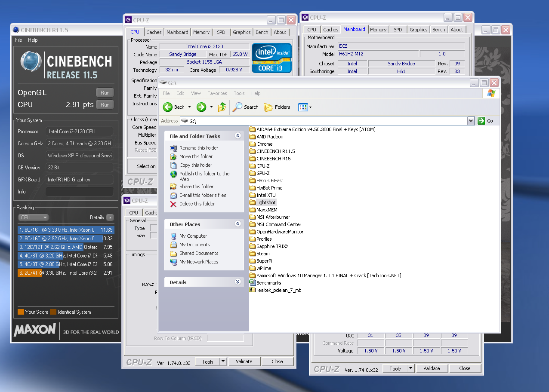Open Views dropdown arrow in Explorer
This screenshot has height=392, width=549.
[x=311, y=107]
